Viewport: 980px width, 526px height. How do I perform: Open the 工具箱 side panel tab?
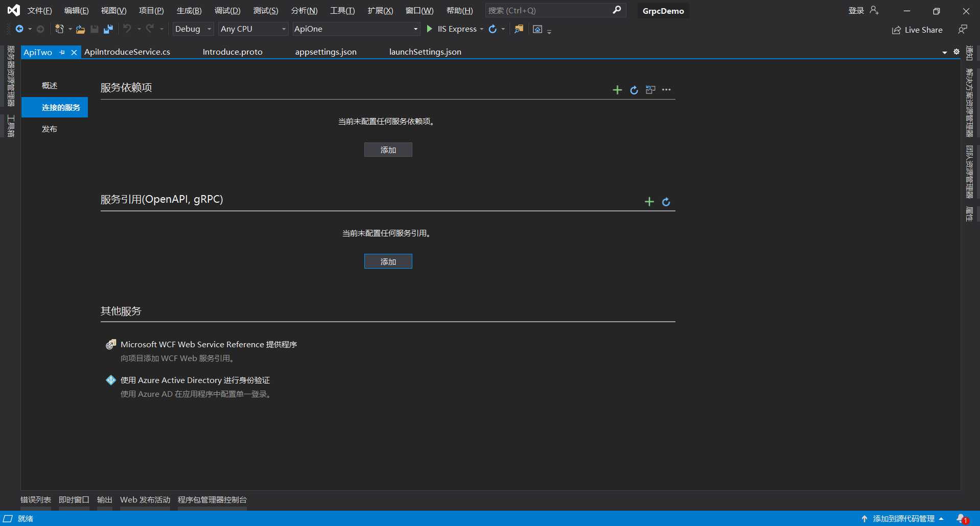pos(11,126)
